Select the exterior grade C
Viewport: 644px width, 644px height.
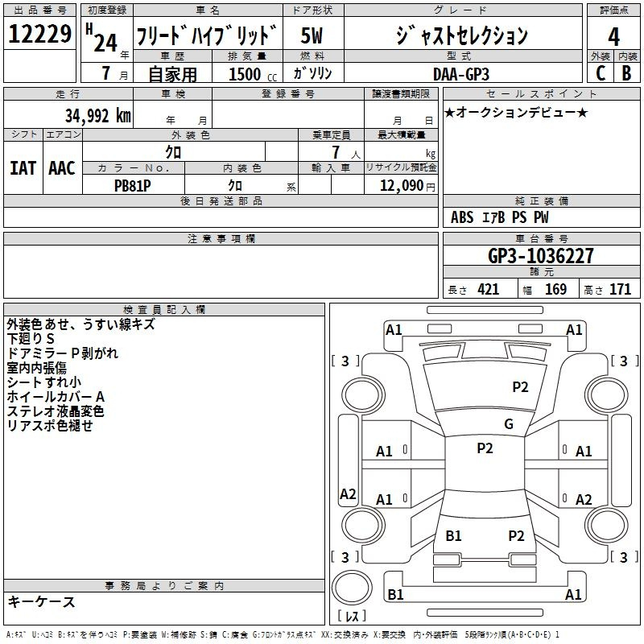[x=601, y=73]
